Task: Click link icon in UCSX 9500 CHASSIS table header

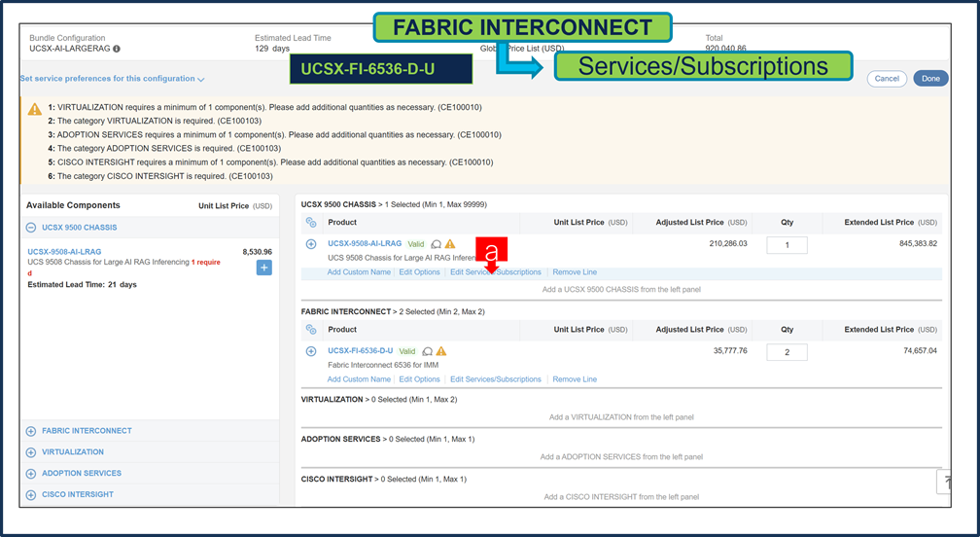Action: click(311, 223)
